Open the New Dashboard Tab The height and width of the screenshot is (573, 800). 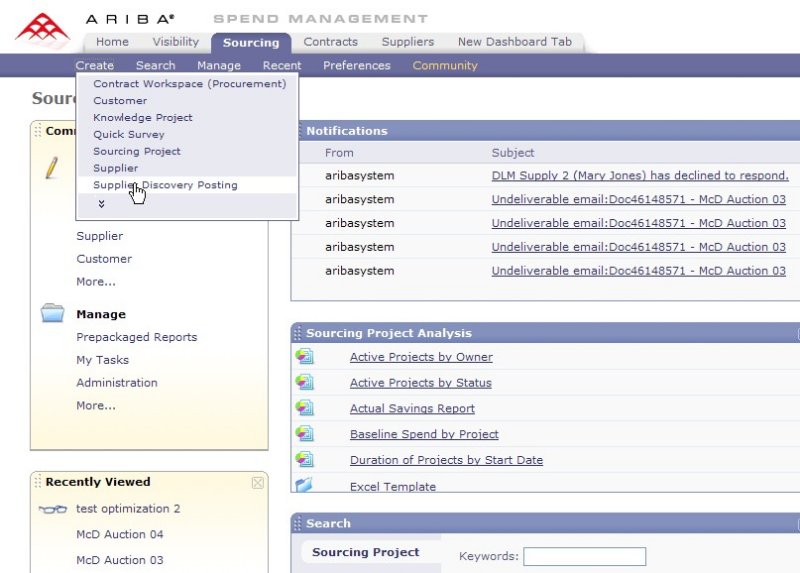(x=515, y=42)
